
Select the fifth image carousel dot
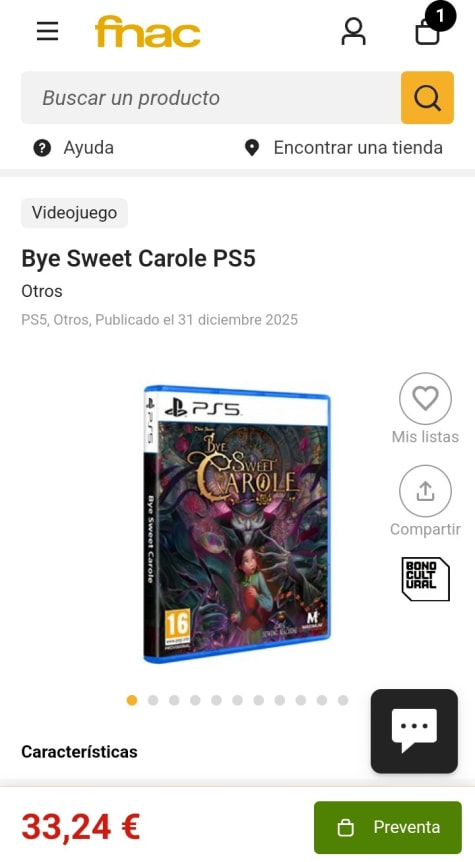click(216, 700)
